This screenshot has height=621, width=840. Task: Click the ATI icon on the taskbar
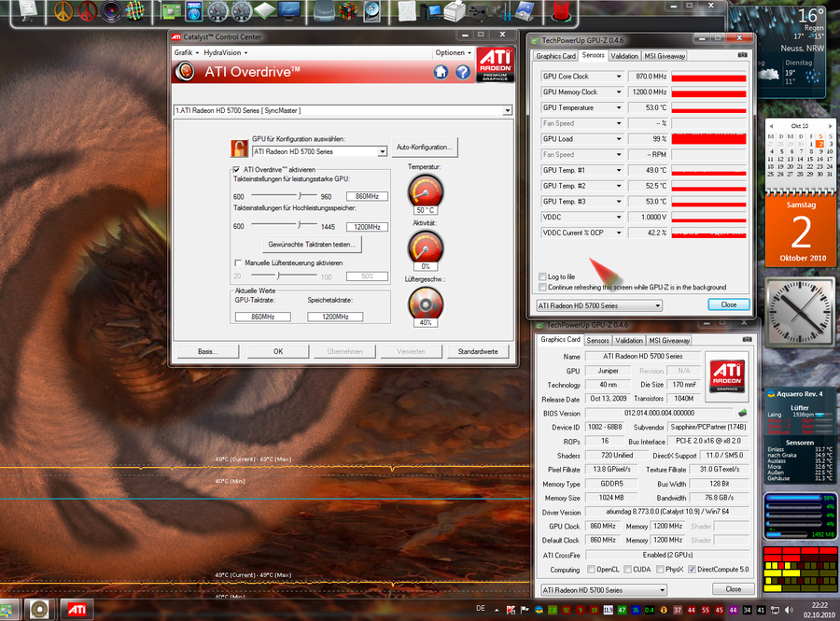click(77, 609)
